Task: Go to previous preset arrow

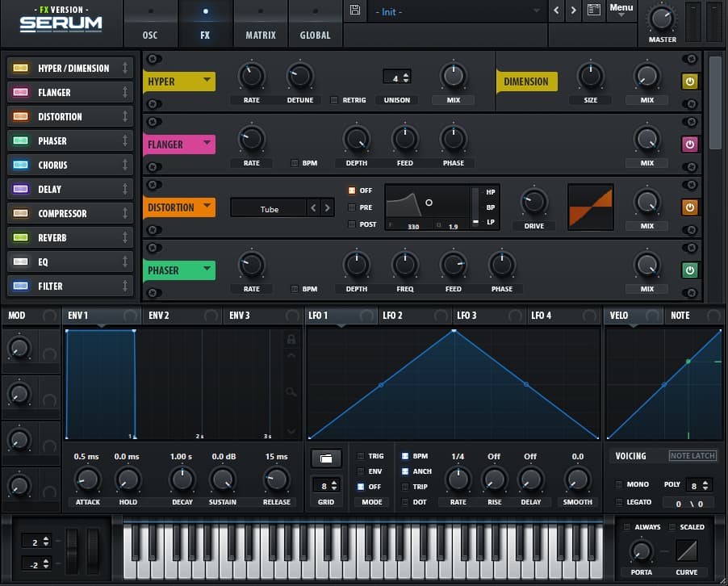Action: pos(556,10)
